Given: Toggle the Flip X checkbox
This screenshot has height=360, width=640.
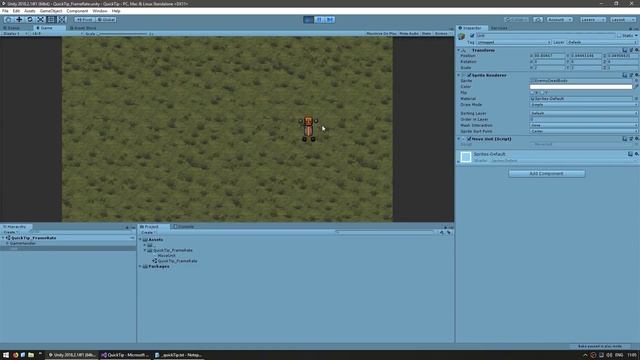Looking at the screenshot, I should click(532, 93).
